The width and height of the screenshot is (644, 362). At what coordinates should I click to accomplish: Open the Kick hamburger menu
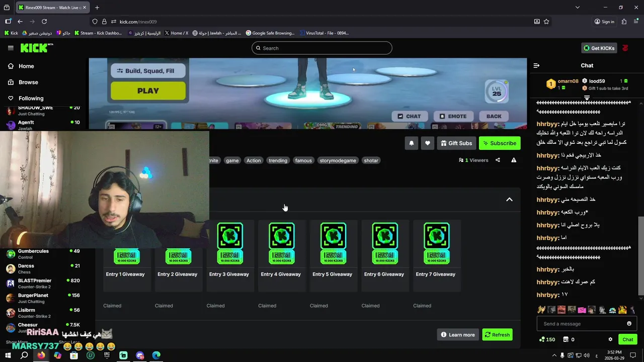[x=11, y=48]
